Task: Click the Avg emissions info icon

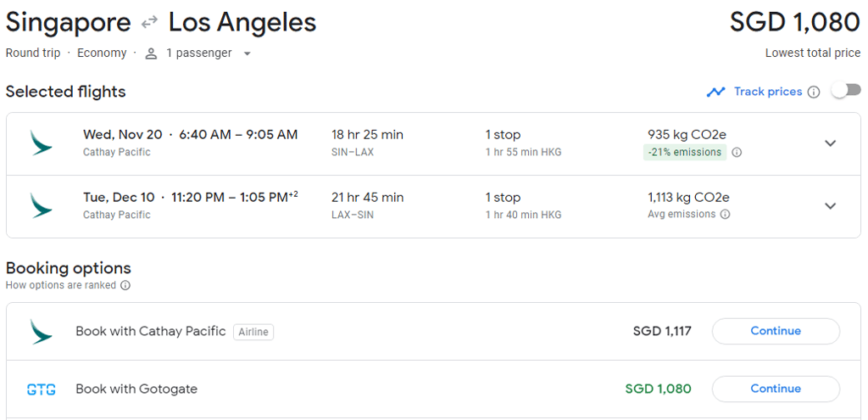Action: click(x=725, y=215)
